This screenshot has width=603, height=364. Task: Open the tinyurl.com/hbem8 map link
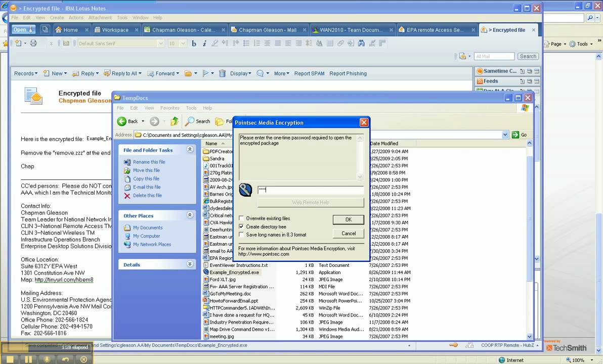click(64, 280)
